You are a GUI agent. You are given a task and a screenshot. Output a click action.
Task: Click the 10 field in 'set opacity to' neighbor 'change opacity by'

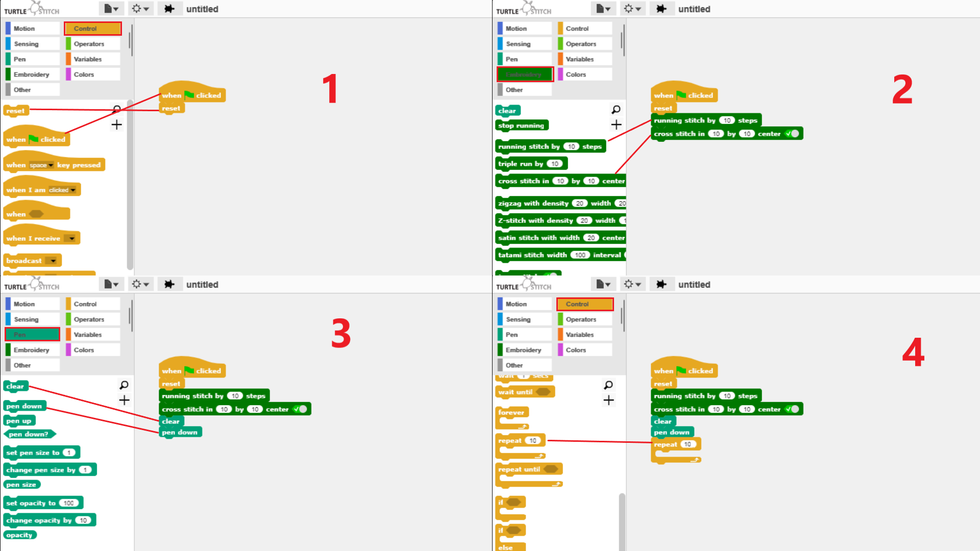click(83, 520)
